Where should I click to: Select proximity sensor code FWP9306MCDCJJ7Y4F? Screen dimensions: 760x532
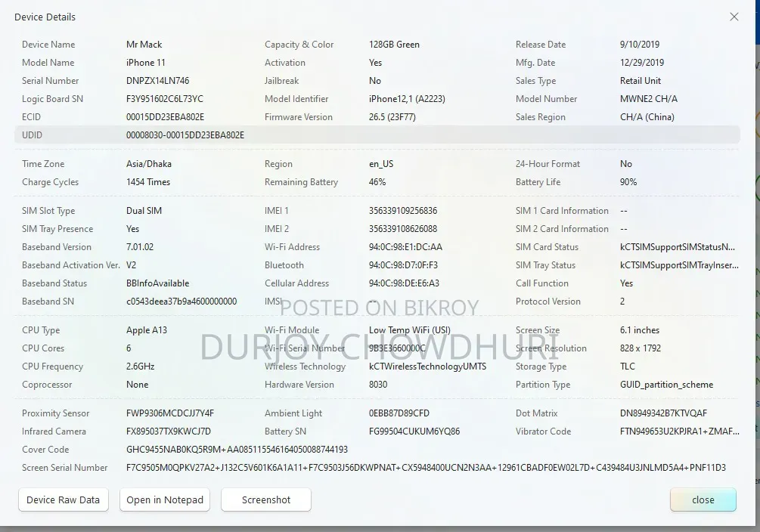(x=169, y=413)
